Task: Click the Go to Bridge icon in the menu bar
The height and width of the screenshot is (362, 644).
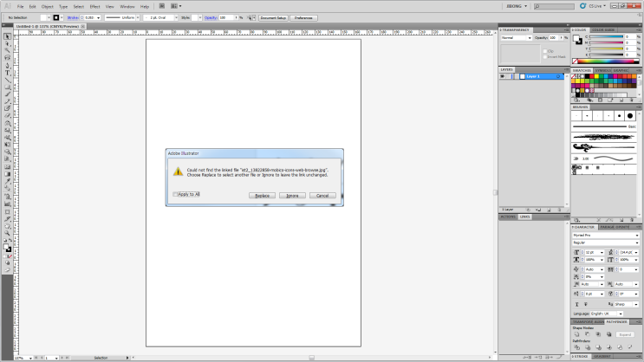Action: coord(162,6)
